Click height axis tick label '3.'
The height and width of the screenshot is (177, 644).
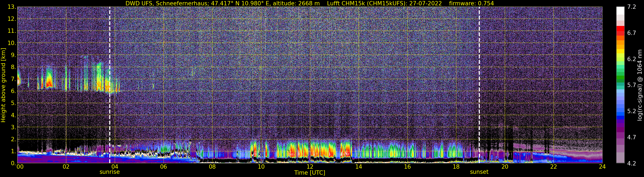click(13, 127)
